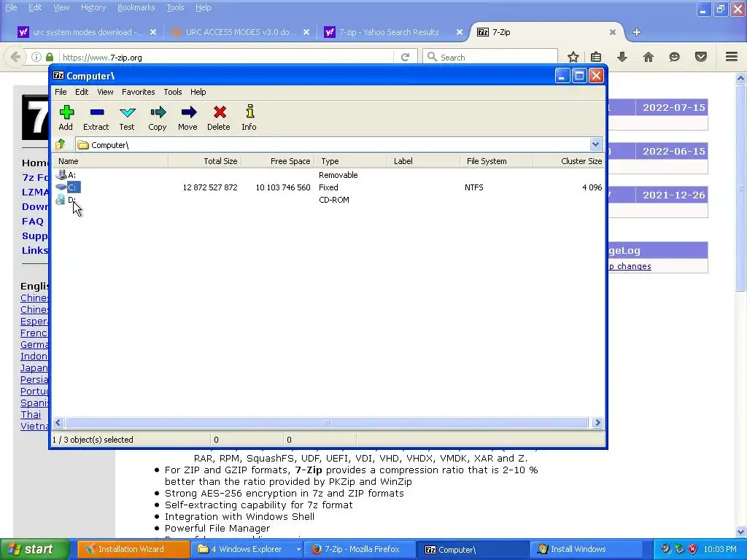Sort by the Name column header
This screenshot has height=560, width=747.
pos(110,161)
